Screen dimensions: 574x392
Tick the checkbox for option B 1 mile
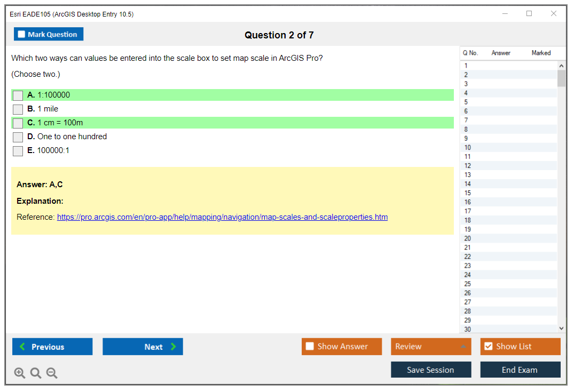[18, 109]
